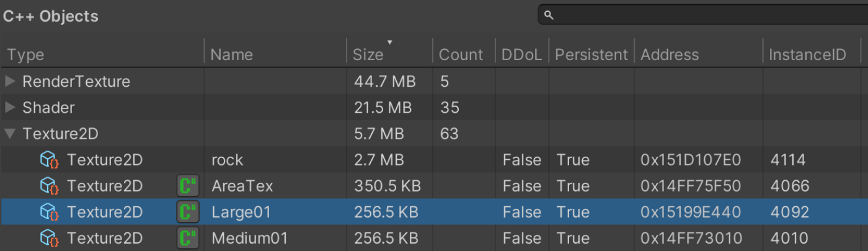868x251 pixels.
Task: Sort by the Size column header
Action: tap(369, 55)
